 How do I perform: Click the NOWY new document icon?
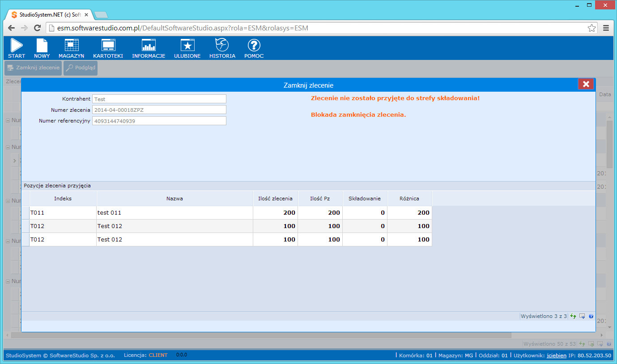click(42, 48)
